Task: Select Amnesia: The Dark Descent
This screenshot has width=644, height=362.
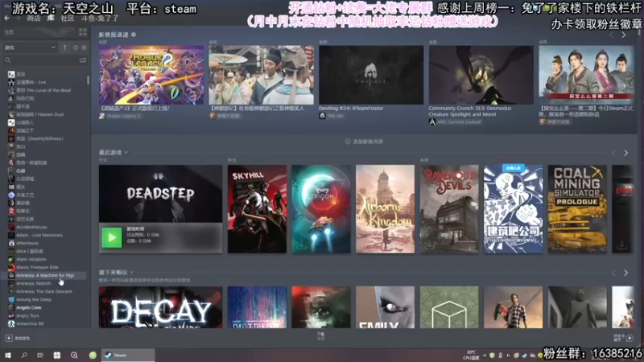Action: (44, 291)
